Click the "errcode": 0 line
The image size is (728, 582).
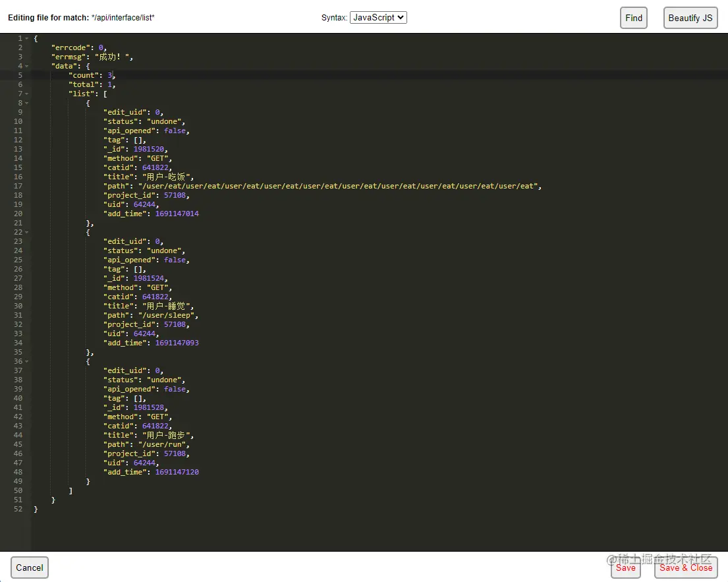[x=79, y=47]
